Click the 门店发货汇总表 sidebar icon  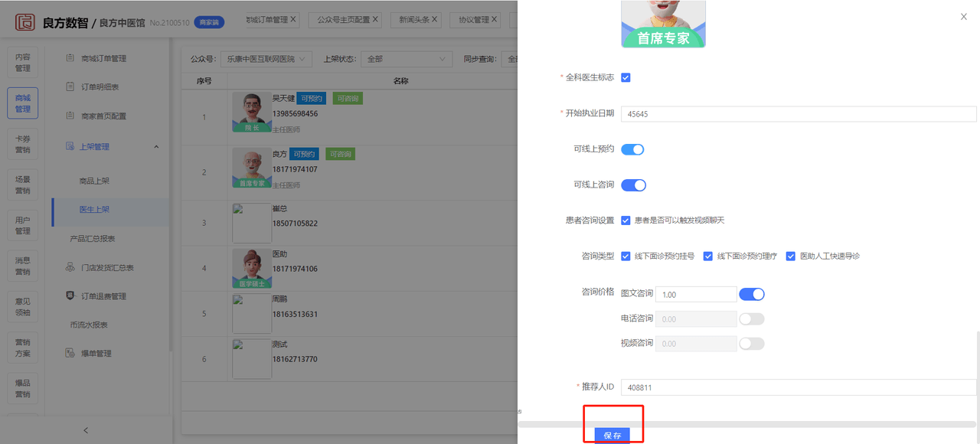click(70, 267)
